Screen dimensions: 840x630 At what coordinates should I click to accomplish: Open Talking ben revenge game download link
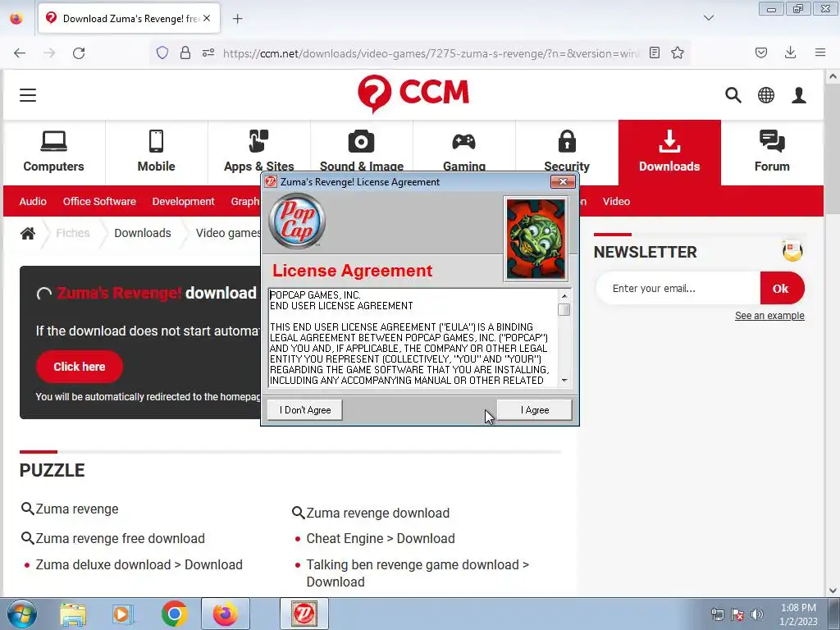pos(418,573)
